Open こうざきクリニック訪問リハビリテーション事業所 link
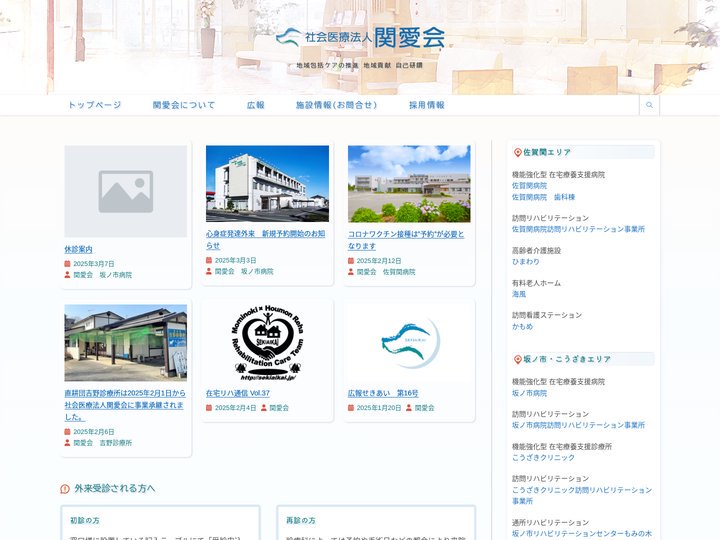 pos(582,495)
